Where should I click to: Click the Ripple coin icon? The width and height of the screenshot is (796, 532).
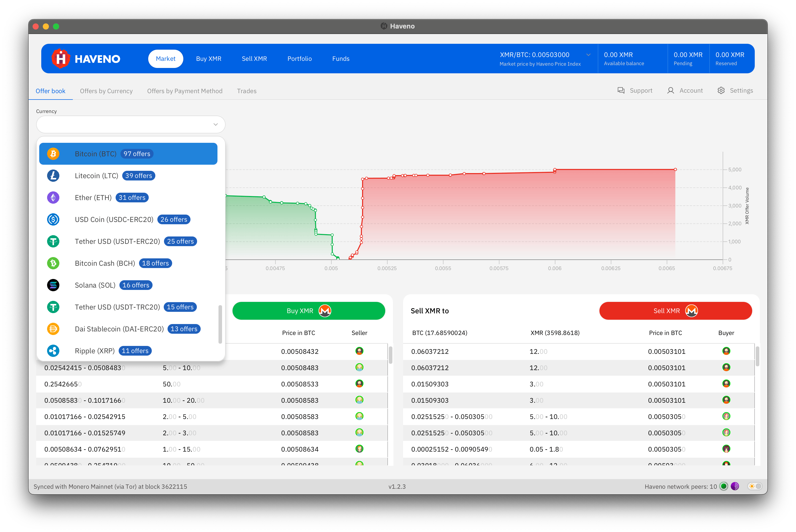[53, 351]
